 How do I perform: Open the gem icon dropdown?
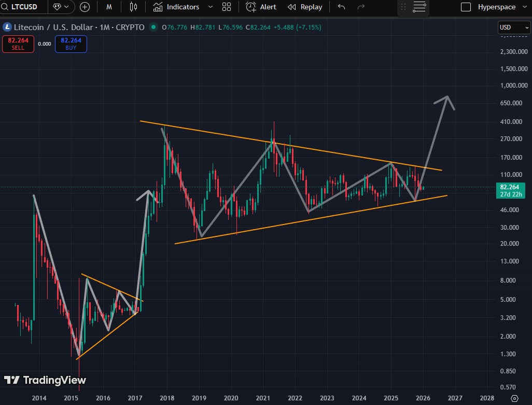61,7
